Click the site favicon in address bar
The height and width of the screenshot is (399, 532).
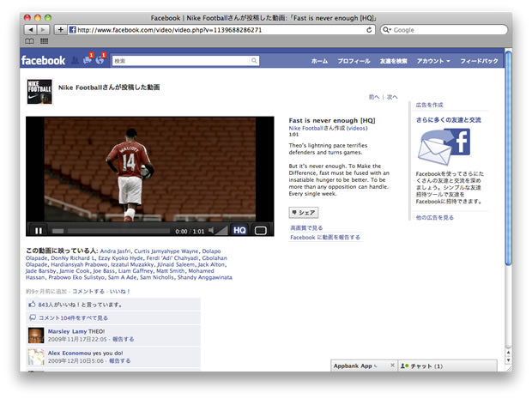72,30
